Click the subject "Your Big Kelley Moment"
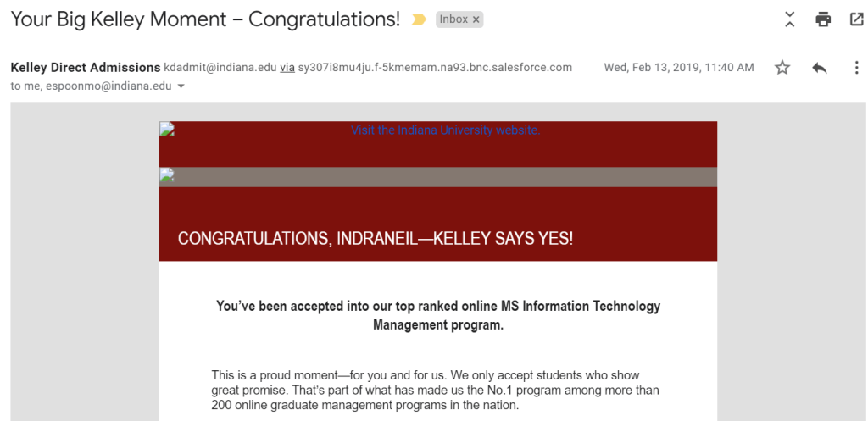 [204, 19]
